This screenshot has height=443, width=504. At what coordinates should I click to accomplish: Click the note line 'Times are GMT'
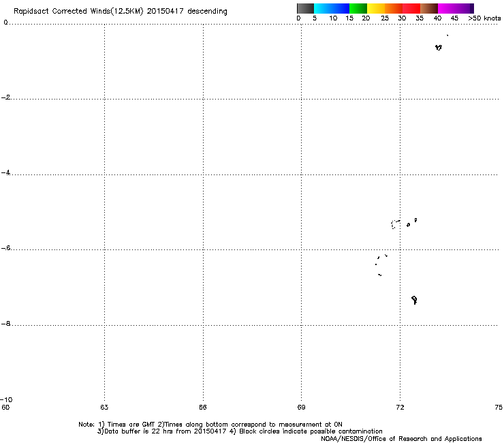[x=131, y=425]
